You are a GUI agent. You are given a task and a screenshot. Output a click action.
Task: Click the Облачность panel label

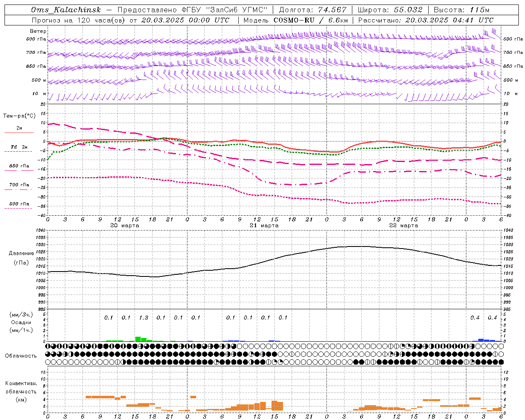pos(21,356)
